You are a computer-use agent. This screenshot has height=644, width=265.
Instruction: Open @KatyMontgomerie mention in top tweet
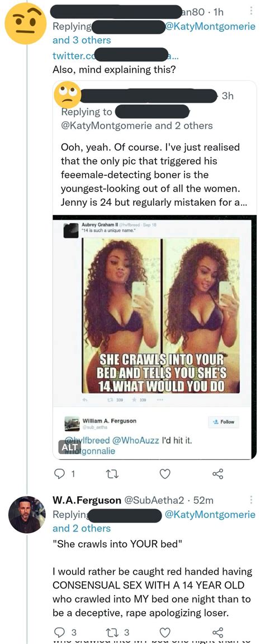tap(210, 27)
